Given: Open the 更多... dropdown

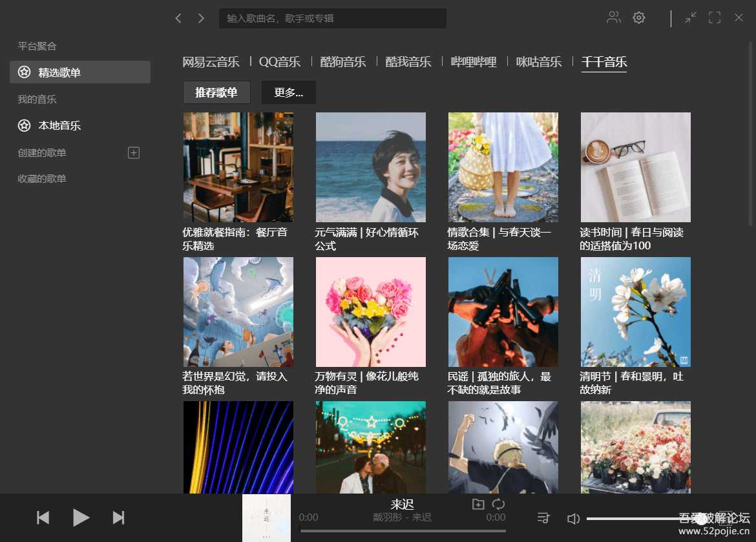Looking at the screenshot, I should tap(288, 92).
